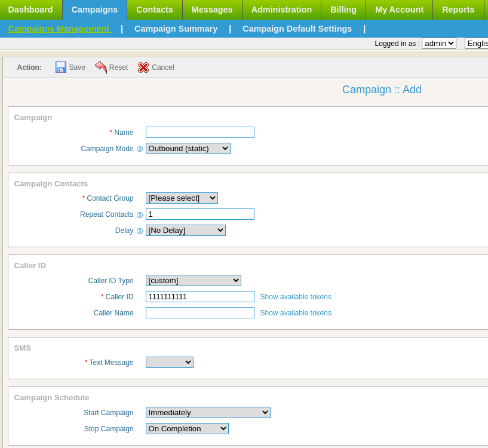The image size is (488, 448).
Task: Open the Contact Group dropdown
Action: point(182,198)
